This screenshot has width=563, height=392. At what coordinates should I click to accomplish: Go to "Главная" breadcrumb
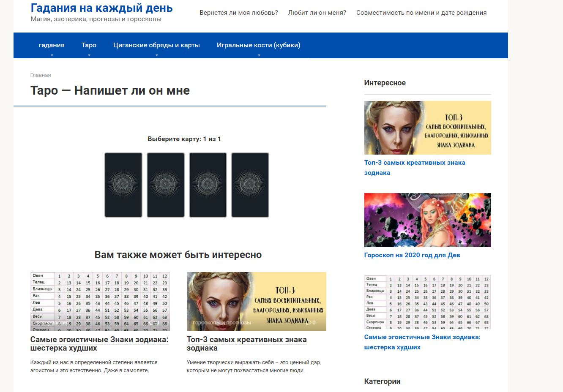41,75
